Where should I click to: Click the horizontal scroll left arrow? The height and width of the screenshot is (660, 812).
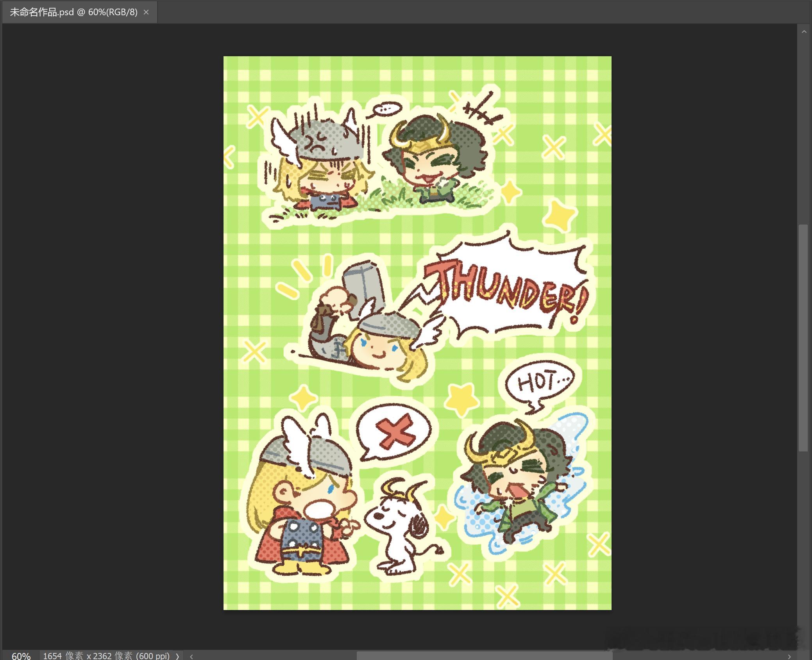pyautogui.click(x=191, y=656)
